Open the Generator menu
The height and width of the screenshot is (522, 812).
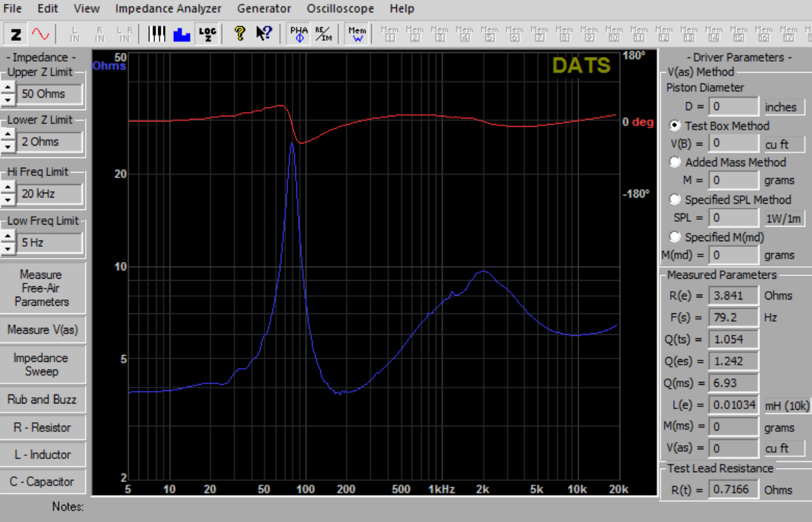pyautogui.click(x=264, y=9)
